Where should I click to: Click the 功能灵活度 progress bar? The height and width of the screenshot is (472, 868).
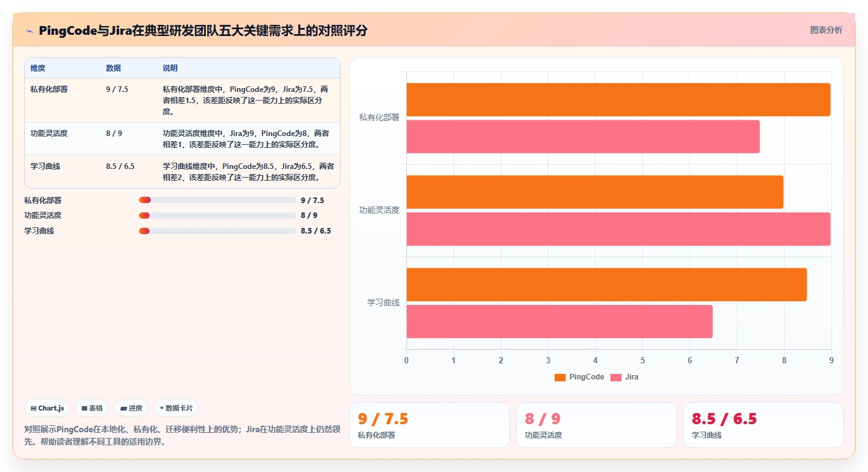217,216
